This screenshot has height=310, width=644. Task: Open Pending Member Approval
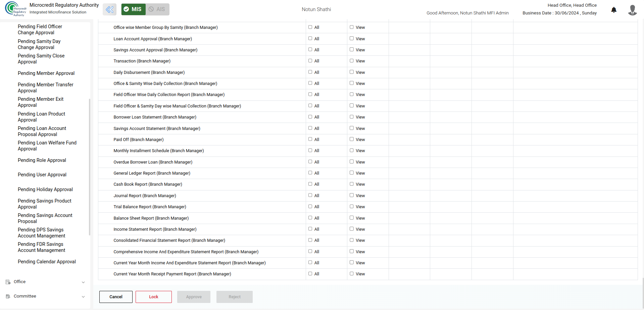[x=46, y=73]
